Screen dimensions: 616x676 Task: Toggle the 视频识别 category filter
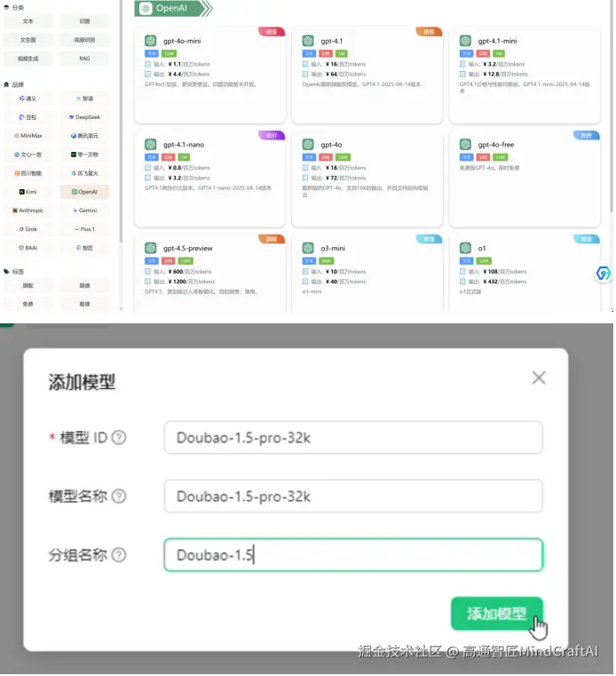coord(84,40)
